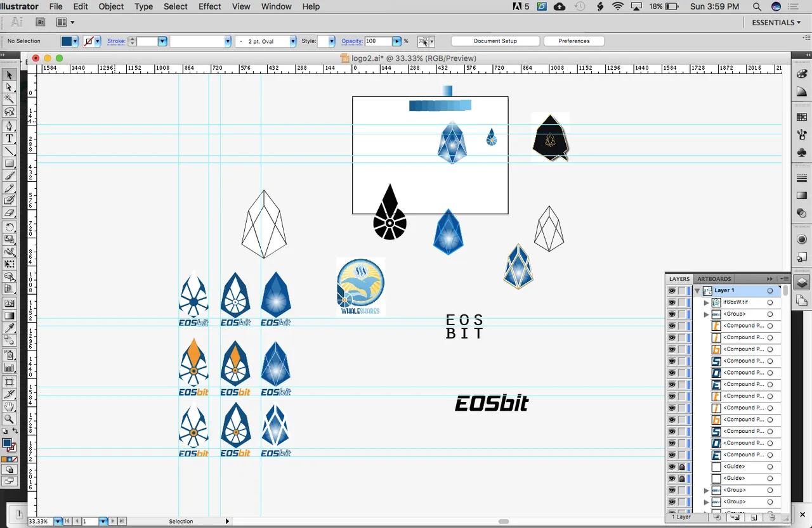Viewport: 812px width, 528px height.
Task: Select the Zoom magnifier tool
Action: coord(10,419)
